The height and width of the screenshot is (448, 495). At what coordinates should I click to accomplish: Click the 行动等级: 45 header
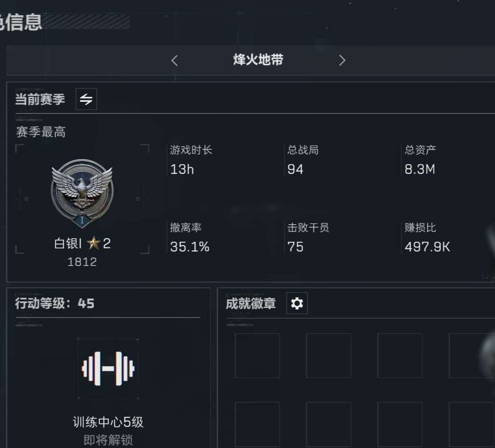(x=55, y=303)
